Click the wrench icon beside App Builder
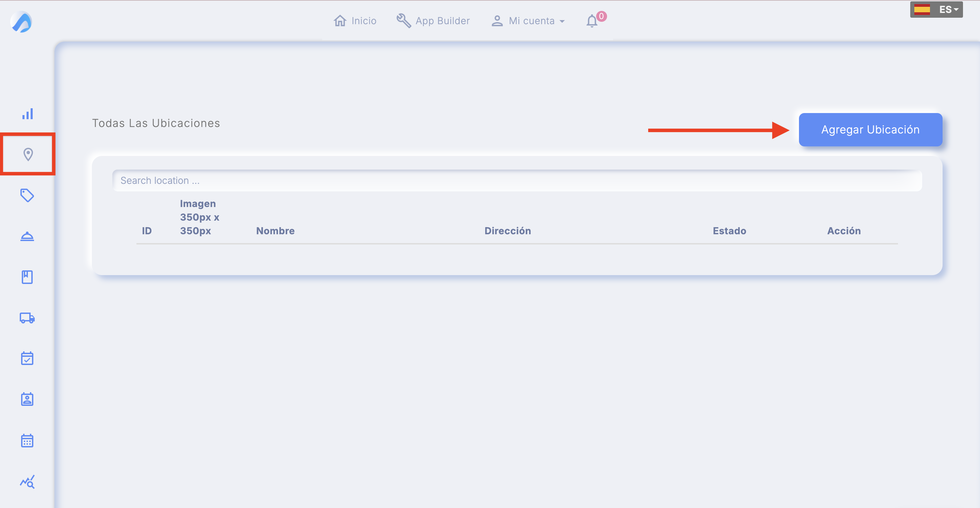Screen dimensions: 980x508 click(404, 20)
